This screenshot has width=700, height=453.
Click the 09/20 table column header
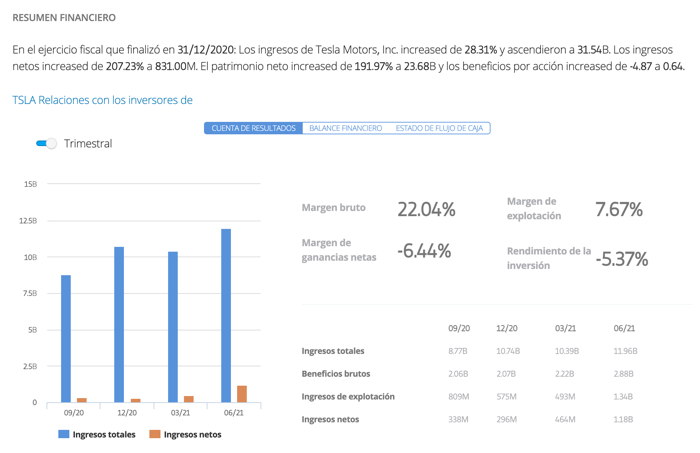(459, 328)
